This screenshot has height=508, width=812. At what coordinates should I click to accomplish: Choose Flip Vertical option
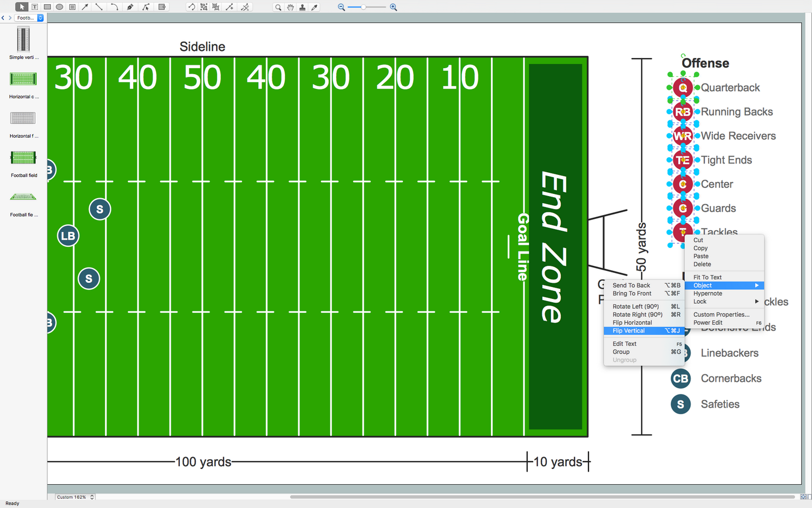tap(645, 331)
